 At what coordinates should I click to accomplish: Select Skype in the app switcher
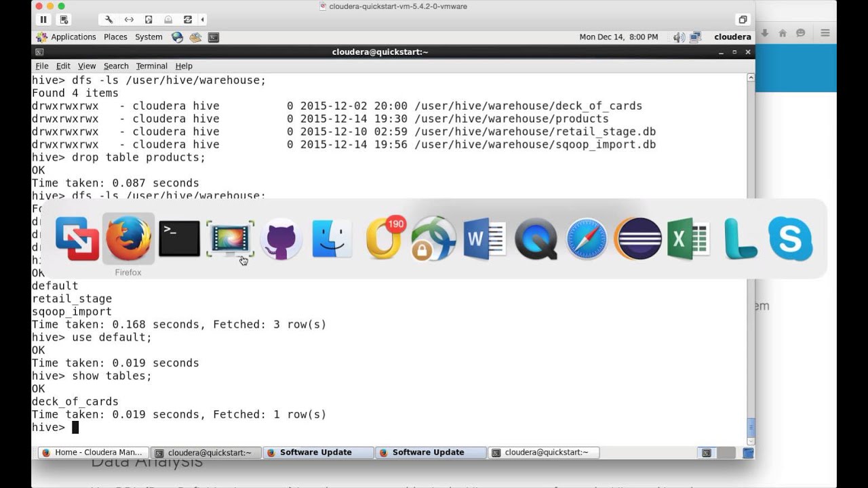click(791, 239)
